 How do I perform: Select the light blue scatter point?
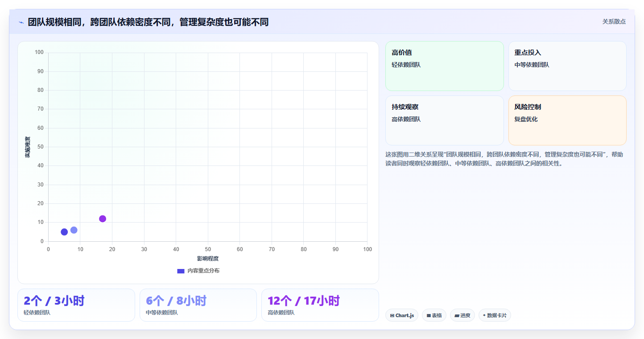coord(74,230)
